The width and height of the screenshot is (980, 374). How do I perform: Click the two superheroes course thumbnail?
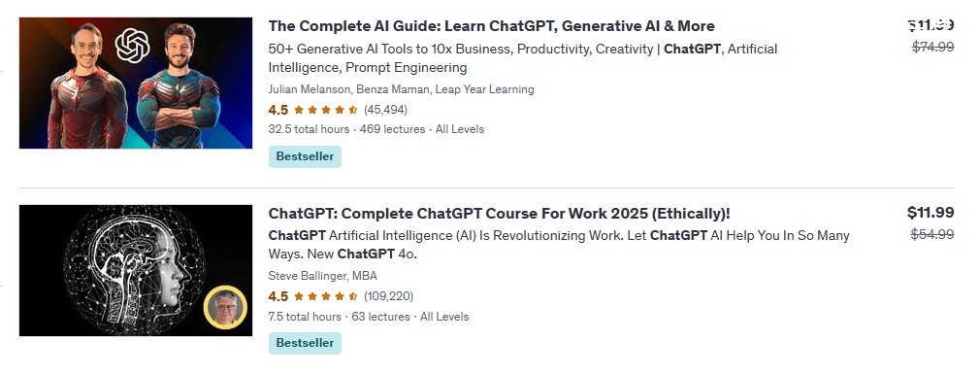pos(136,84)
